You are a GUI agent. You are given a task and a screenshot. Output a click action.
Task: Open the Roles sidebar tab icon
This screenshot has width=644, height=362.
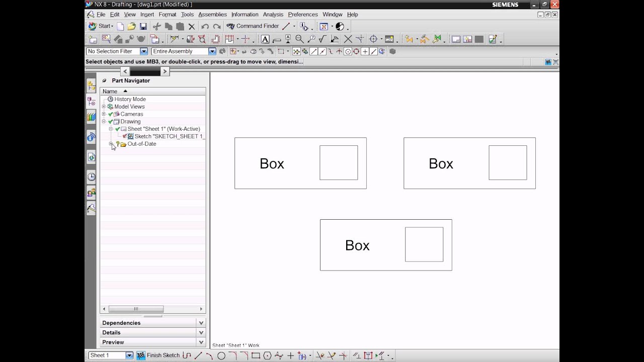pyautogui.click(x=91, y=192)
